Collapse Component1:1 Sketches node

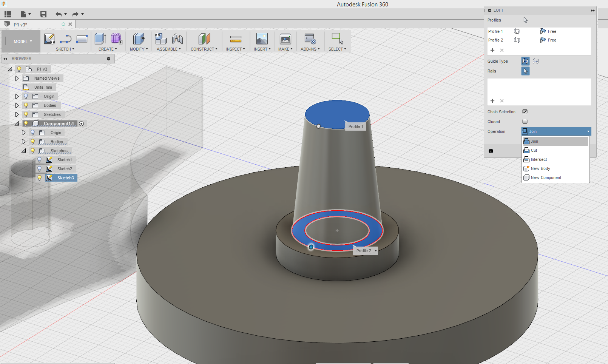point(23,151)
